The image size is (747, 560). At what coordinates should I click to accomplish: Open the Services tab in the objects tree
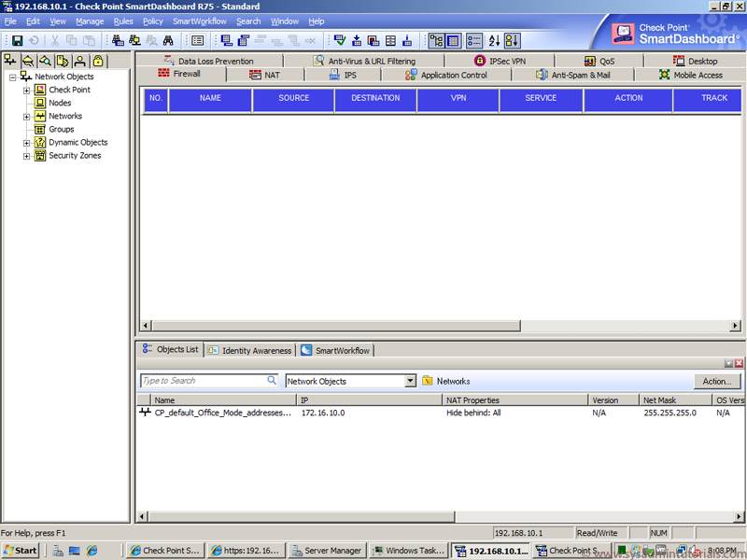[x=28, y=61]
